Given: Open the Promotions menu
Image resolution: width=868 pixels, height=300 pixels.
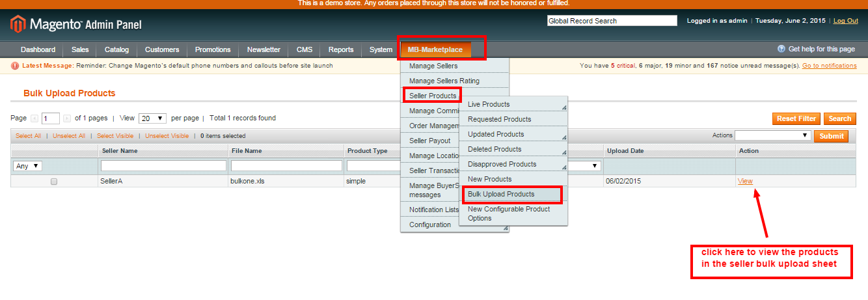Looking at the screenshot, I should coord(213,49).
